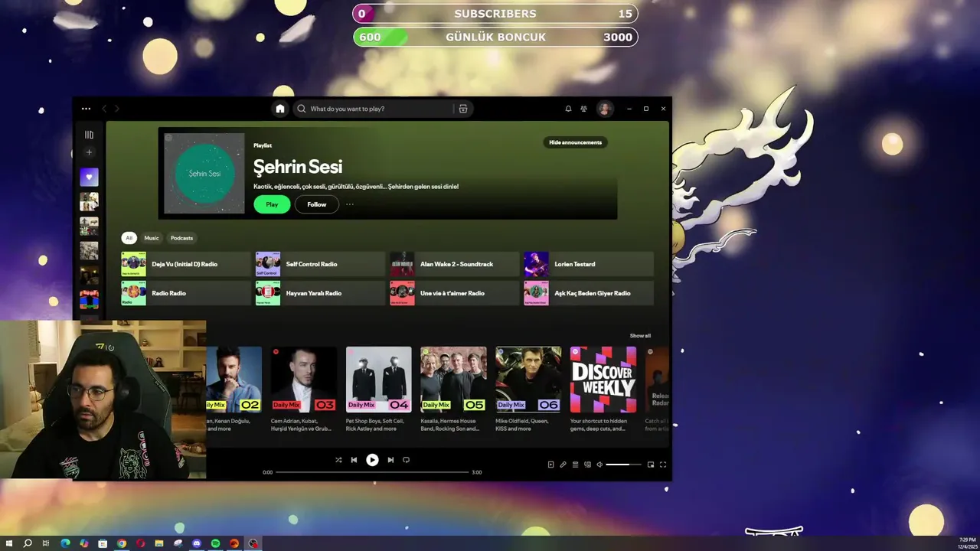
Task: Seek on the track progress bar
Action: pos(372,472)
